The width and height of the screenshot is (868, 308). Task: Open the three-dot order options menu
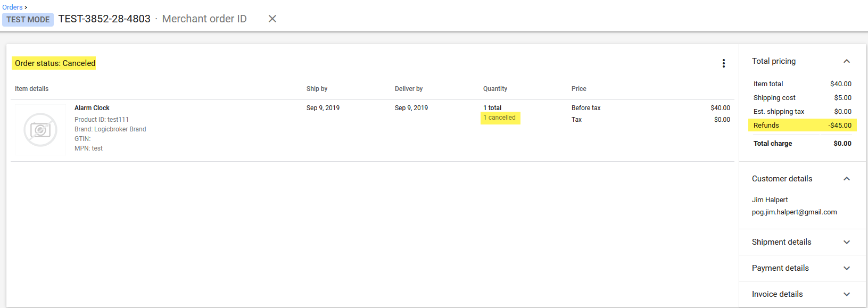[723, 63]
